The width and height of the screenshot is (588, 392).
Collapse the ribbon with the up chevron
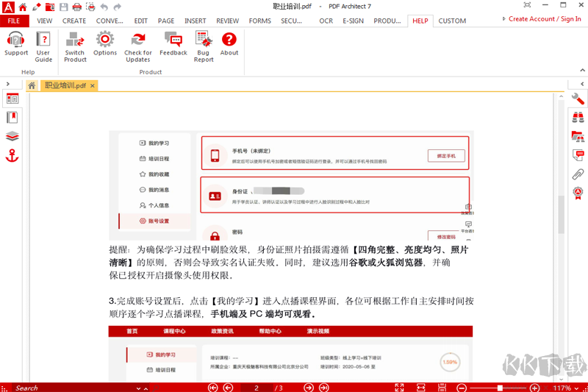582,70
